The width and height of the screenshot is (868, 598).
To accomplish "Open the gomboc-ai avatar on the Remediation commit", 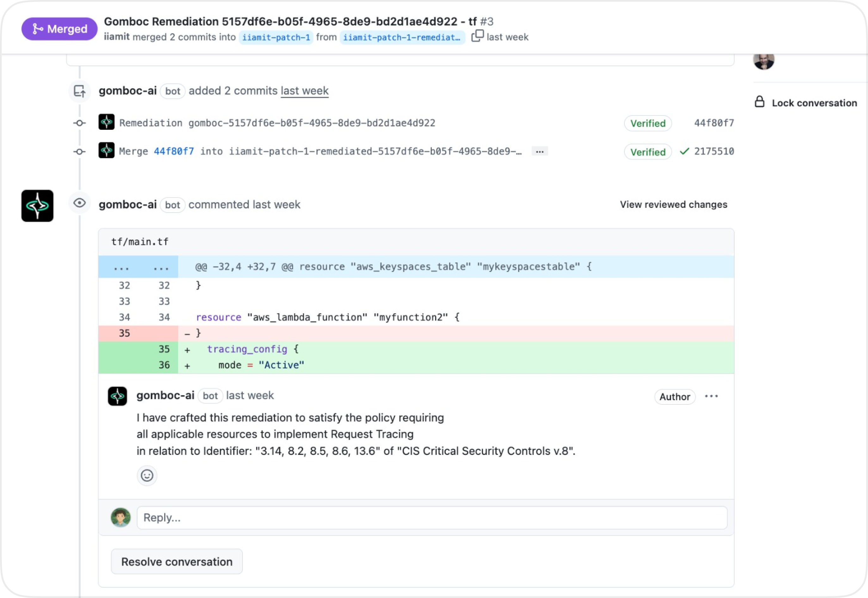I will [x=106, y=122].
